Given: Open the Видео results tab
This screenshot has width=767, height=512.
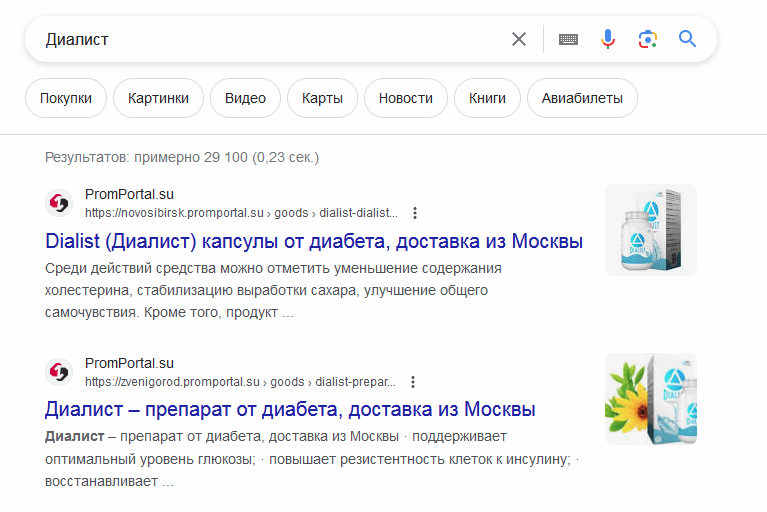Looking at the screenshot, I should point(245,98).
